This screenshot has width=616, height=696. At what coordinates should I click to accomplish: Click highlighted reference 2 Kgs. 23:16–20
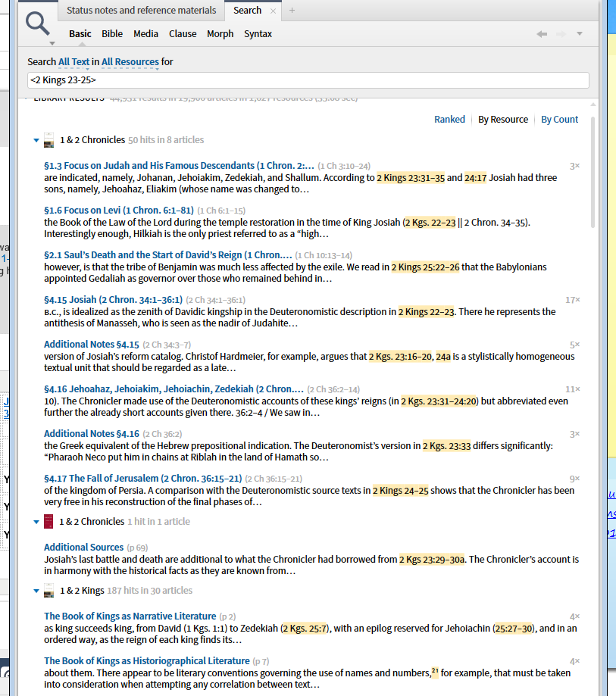[400, 357]
